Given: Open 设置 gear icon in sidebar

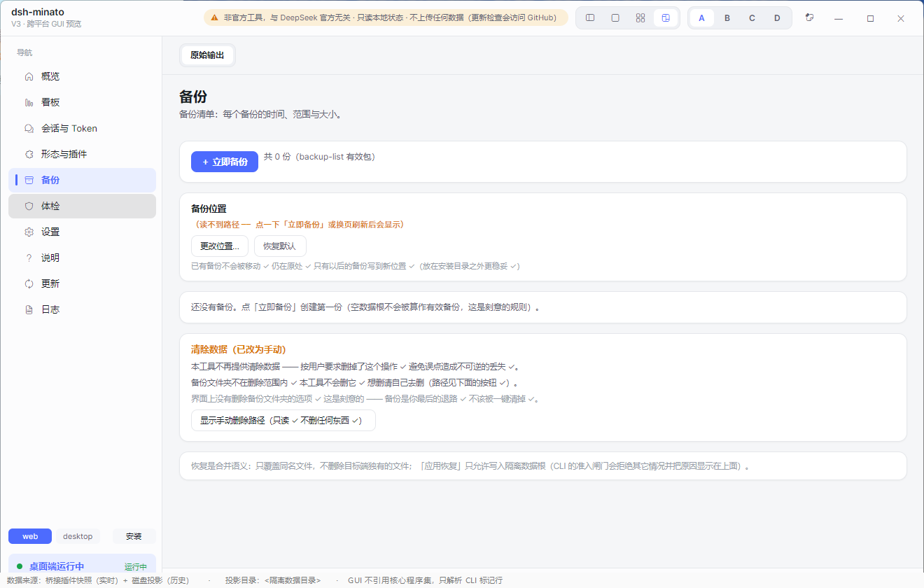Looking at the screenshot, I should pos(29,232).
